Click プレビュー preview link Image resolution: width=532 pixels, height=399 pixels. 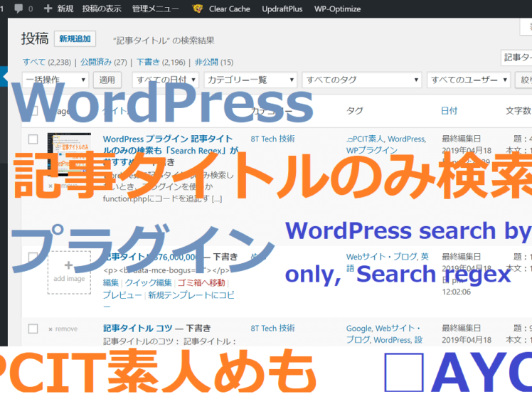122,295
